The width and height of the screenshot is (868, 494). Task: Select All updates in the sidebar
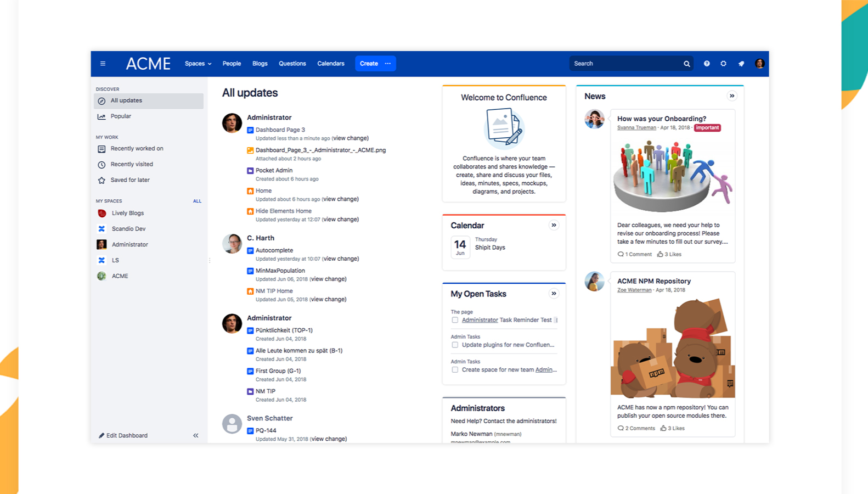point(149,101)
